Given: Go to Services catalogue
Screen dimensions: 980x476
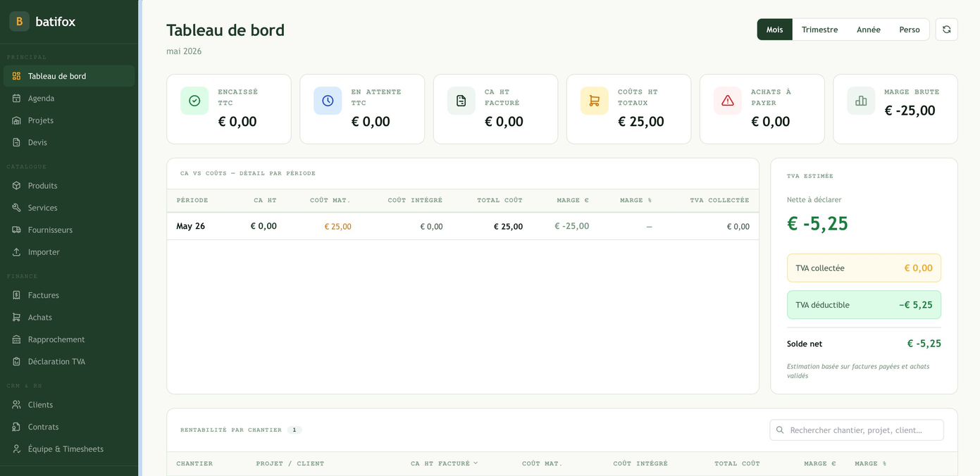Looking at the screenshot, I should (x=69, y=208).
